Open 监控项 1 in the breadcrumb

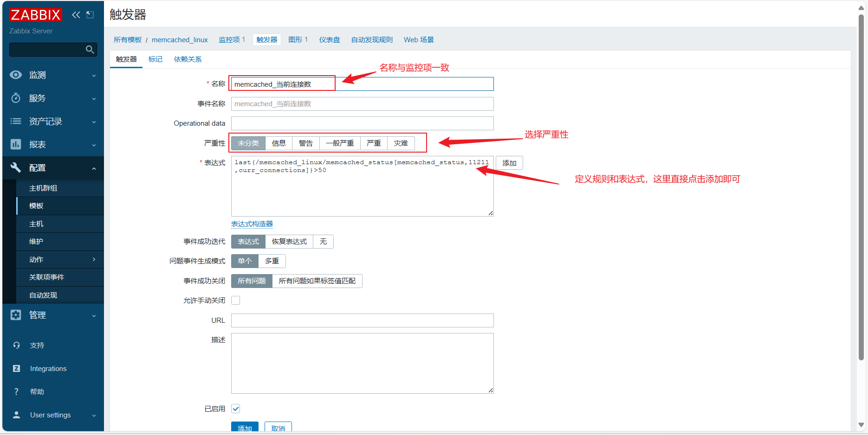(x=232, y=40)
